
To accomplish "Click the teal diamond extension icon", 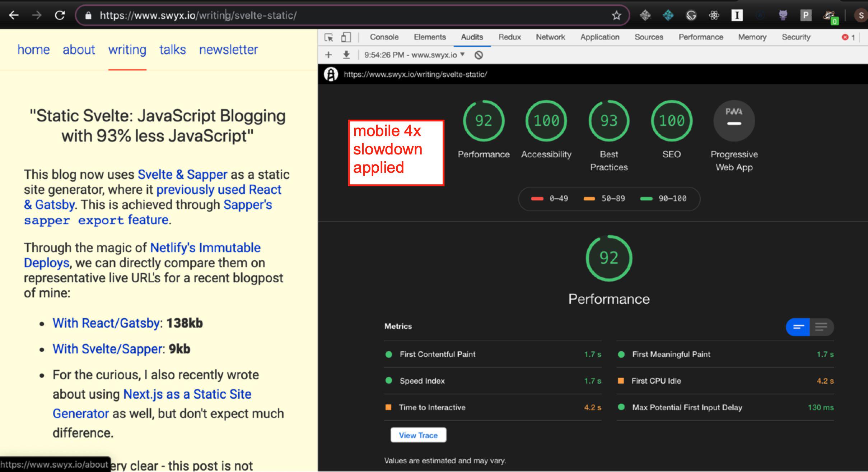I will [668, 15].
